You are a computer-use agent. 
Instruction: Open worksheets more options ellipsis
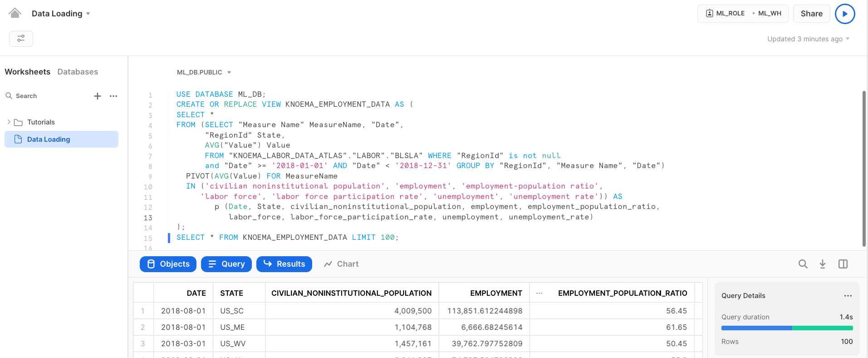[x=113, y=96]
